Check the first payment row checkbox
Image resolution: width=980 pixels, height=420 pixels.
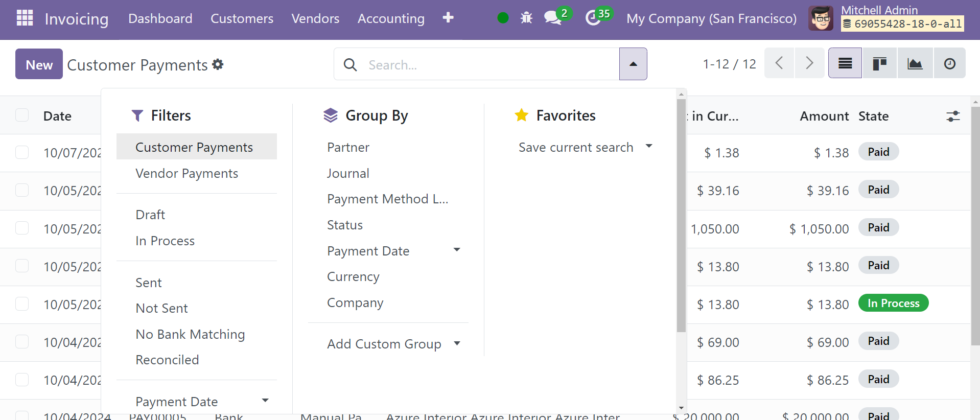click(x=22, y=152)
